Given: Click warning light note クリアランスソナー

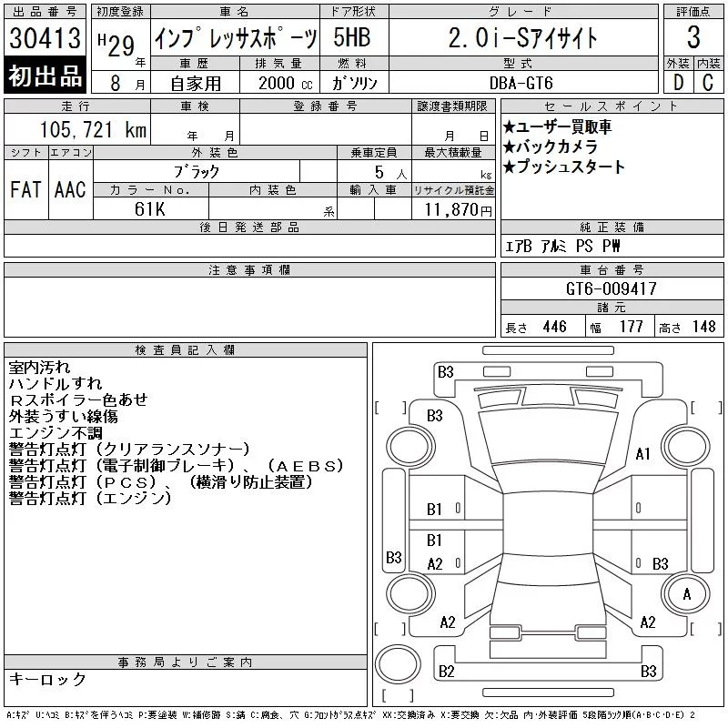Looking at the screenshot, I should click(129, 449).
